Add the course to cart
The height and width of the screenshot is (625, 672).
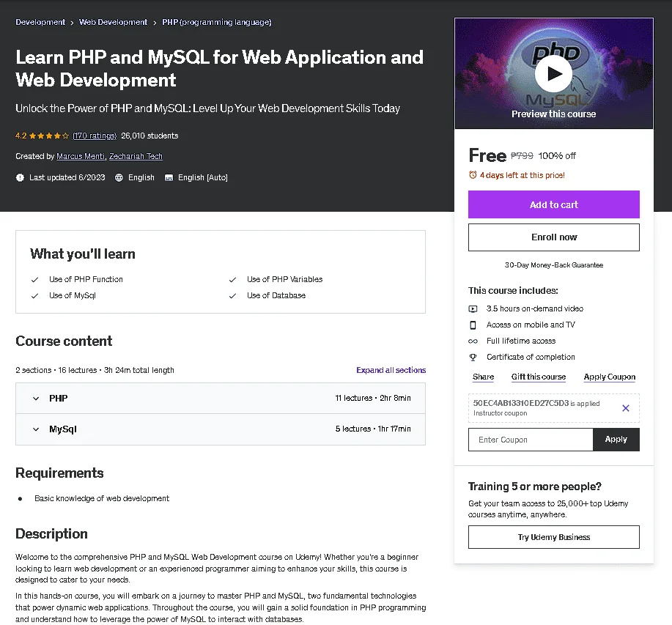(554, 204)
